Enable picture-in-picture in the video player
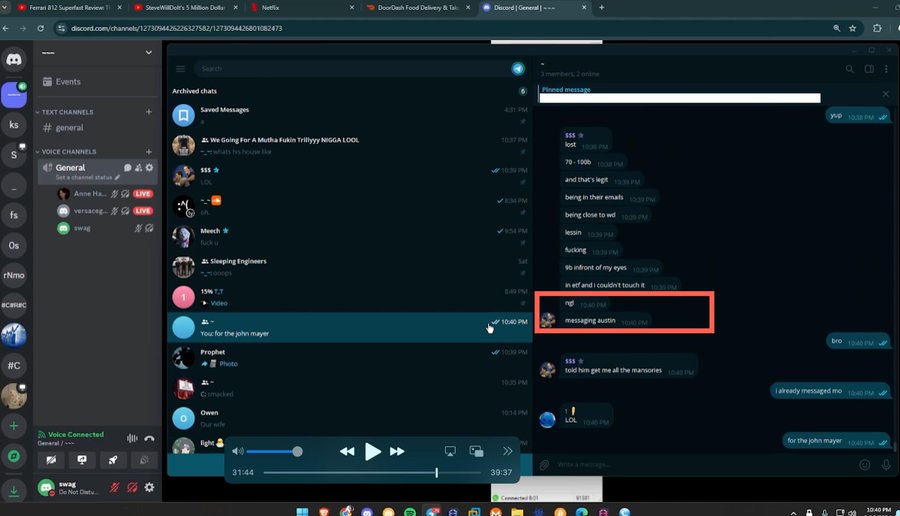This screenshot has width=900, height=516. (476, 451)
